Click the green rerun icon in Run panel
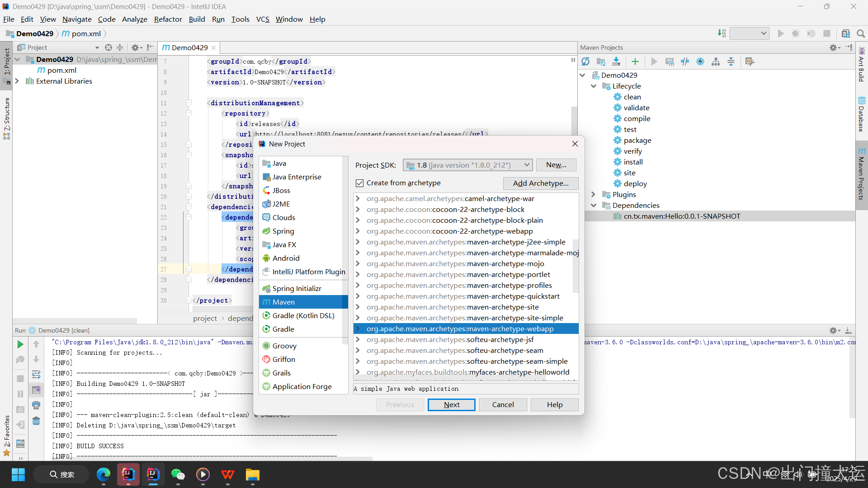 pyautogui.click(x=20, y=344)
